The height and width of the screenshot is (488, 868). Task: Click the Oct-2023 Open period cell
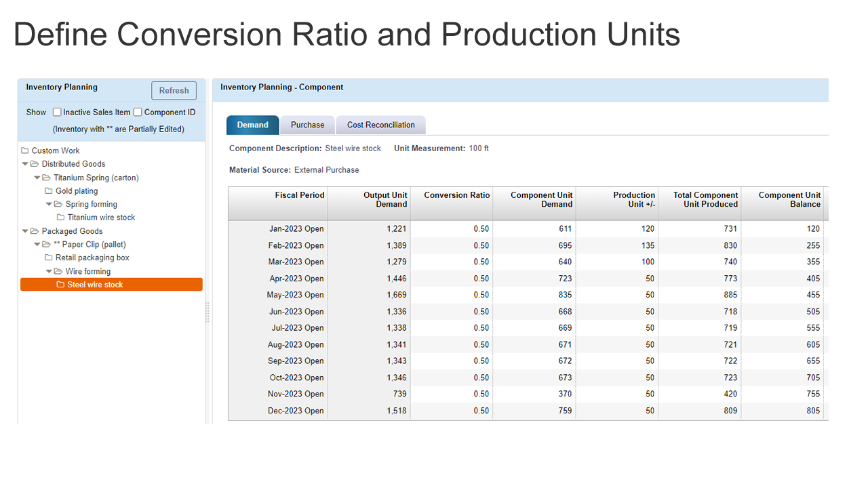pos(277,378)
